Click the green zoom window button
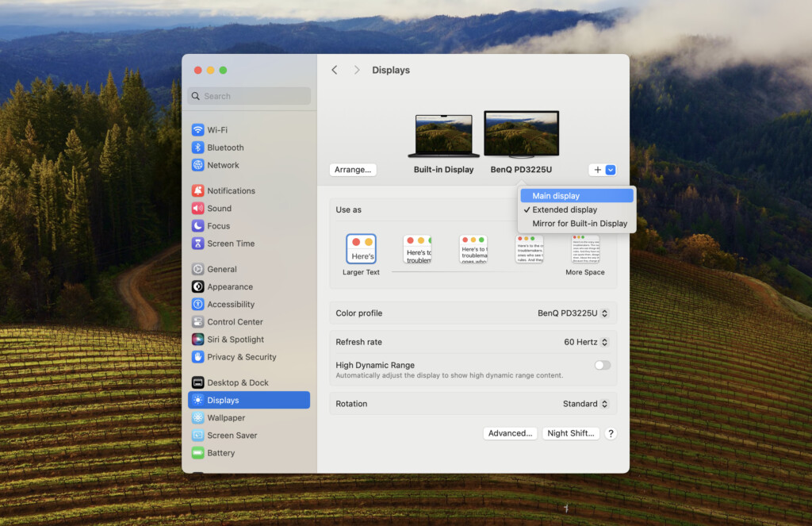 [x=223, y=70]
